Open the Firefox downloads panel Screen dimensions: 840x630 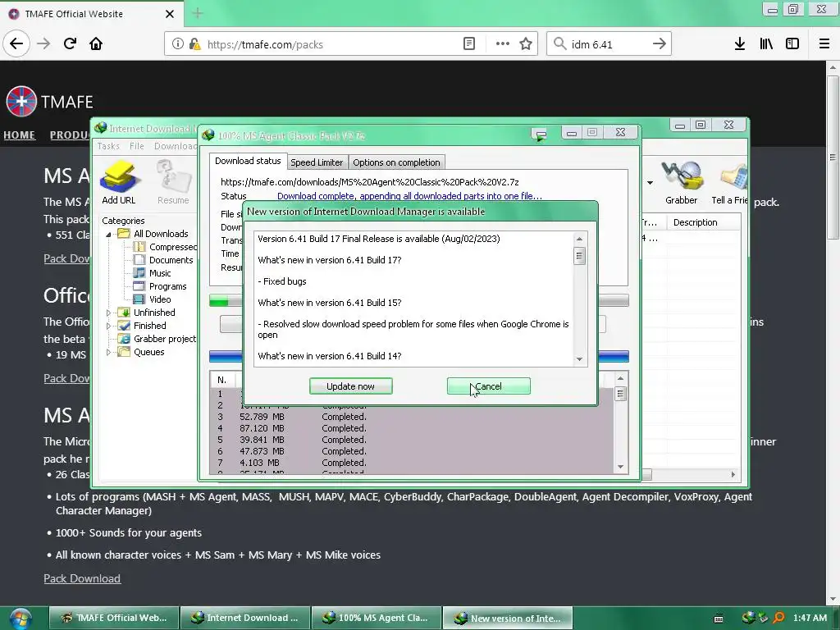click(740, 44)
